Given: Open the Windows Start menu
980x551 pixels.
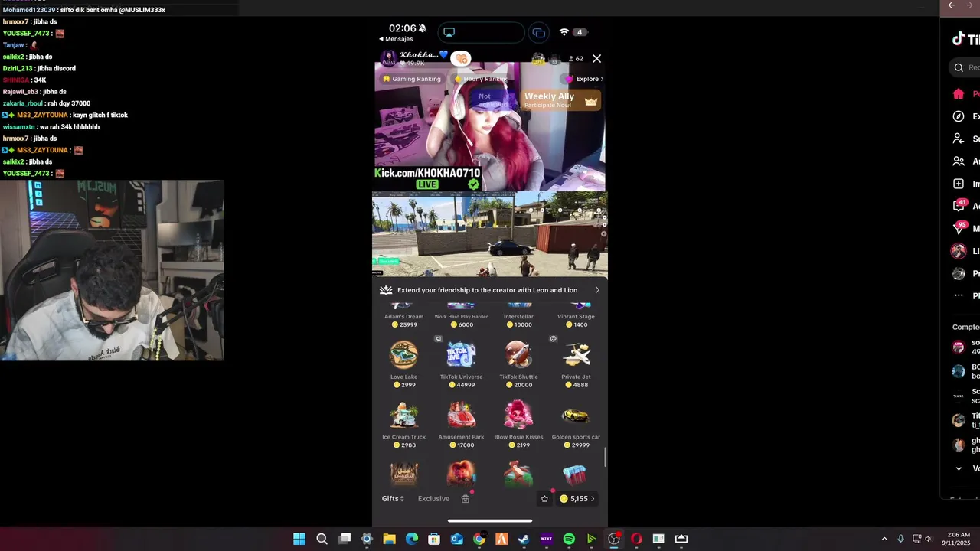Looking at the screenshot, I should point(299,539).
